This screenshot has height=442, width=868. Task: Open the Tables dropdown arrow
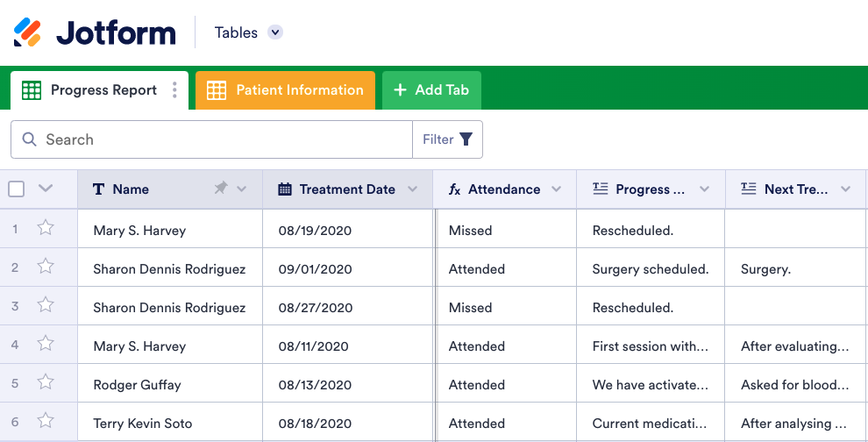275,32
